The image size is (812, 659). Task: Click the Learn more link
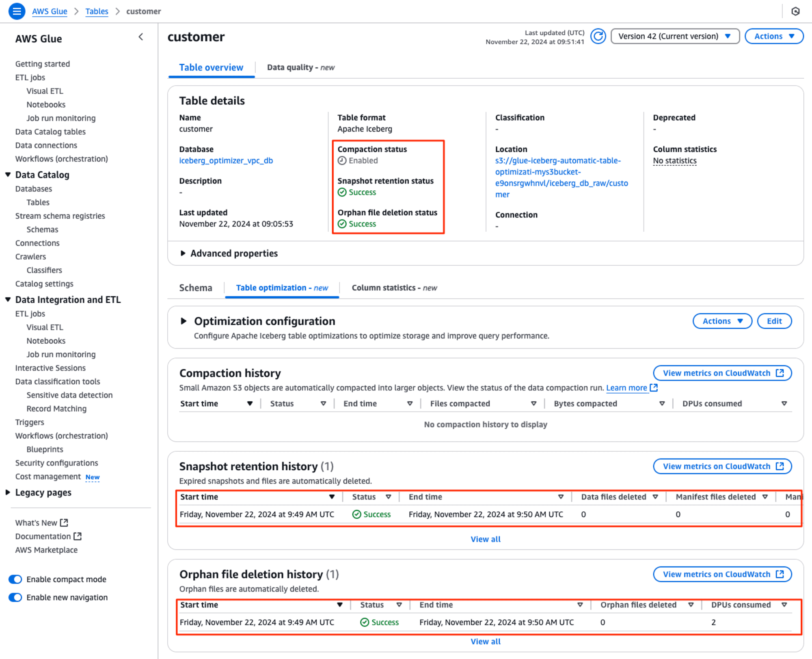(626, 388)
